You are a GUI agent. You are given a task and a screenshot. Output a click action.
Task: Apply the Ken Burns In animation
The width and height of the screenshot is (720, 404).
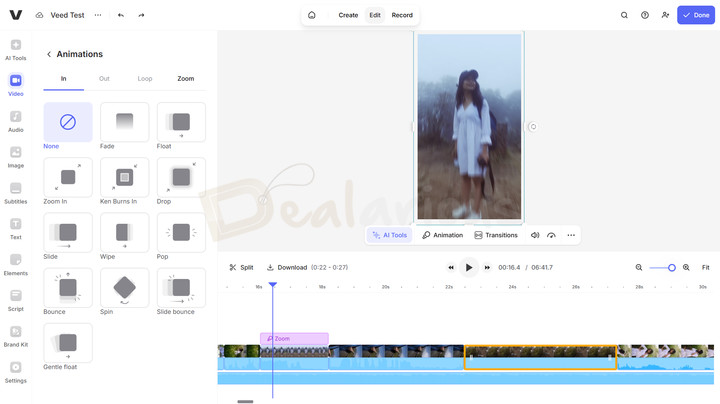coord(124,177)
